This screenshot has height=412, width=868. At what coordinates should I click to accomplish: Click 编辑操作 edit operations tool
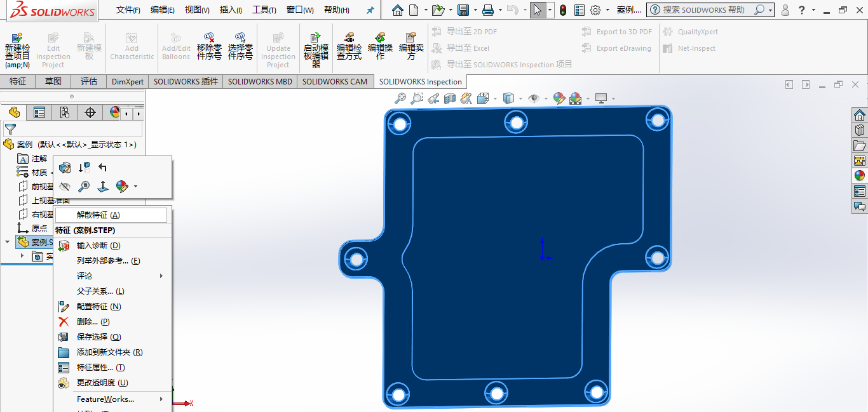tap(380, 47)
